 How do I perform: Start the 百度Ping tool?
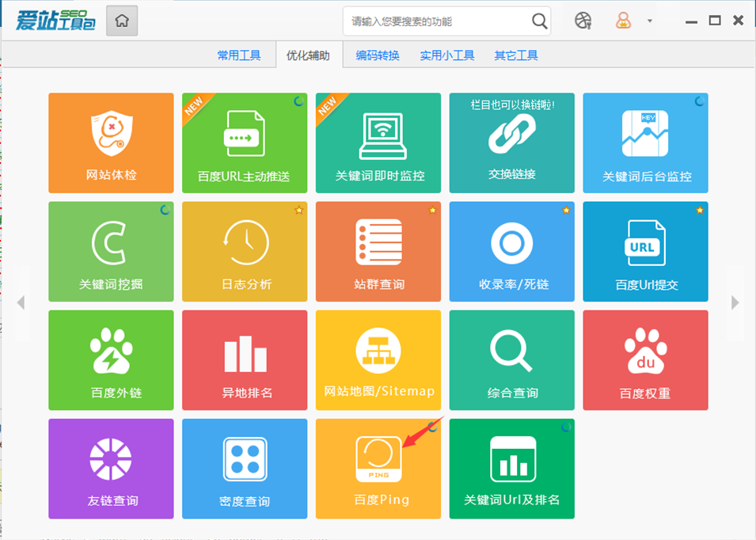tap(378, 468)
